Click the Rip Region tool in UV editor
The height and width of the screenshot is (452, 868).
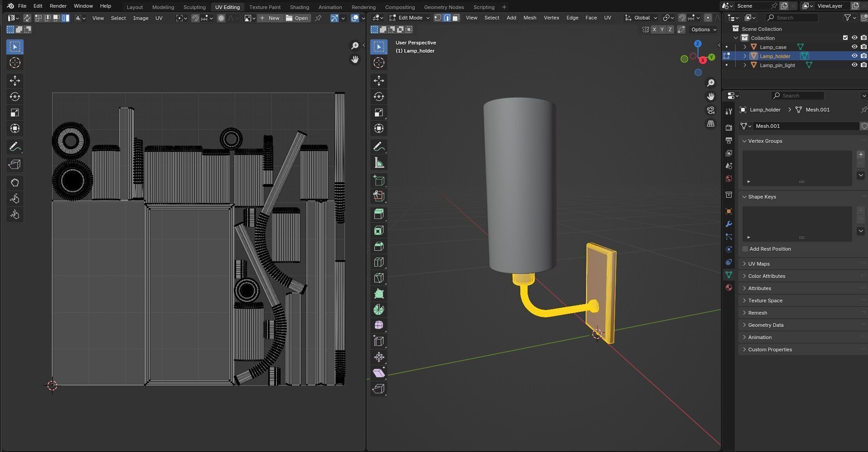(15, 165)
